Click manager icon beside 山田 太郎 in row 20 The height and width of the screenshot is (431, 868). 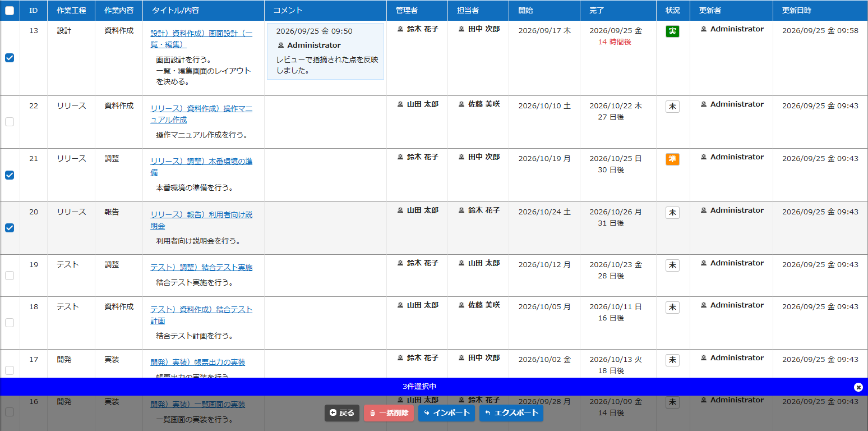400,210
